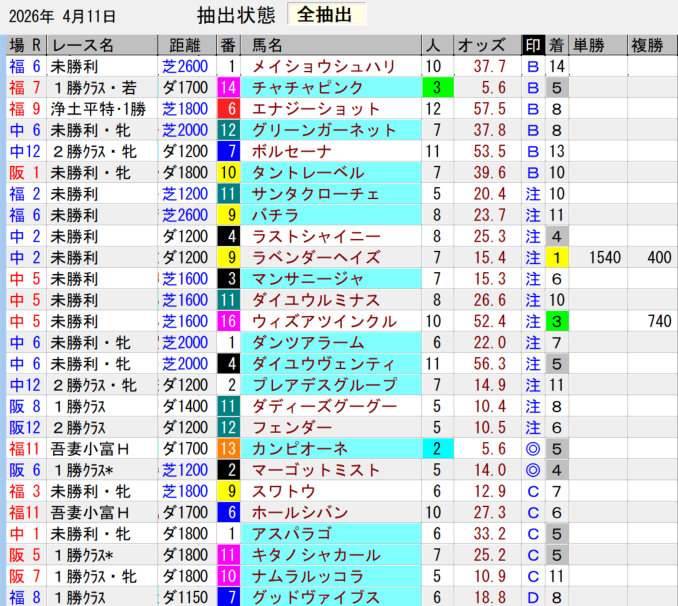Click the 番 column header
Viewport: 678px width, 606px height.
(x=228, y=45)
